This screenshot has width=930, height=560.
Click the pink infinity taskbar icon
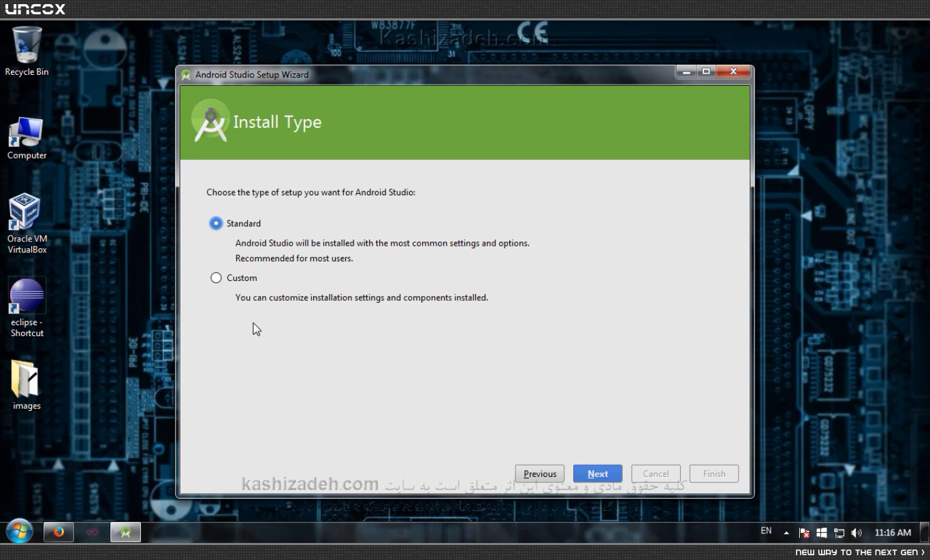pos(93,532)
